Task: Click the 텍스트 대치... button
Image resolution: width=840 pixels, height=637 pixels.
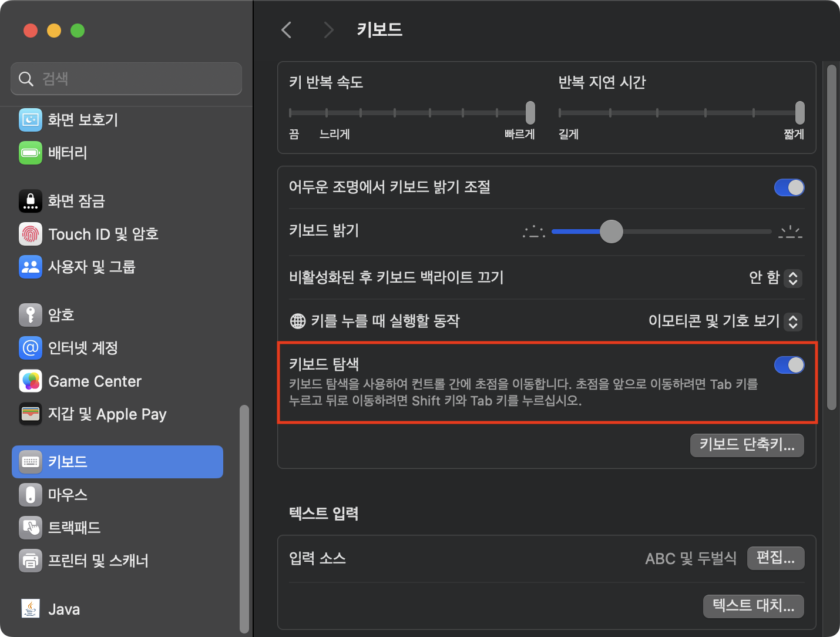Action: pos(754,606)
